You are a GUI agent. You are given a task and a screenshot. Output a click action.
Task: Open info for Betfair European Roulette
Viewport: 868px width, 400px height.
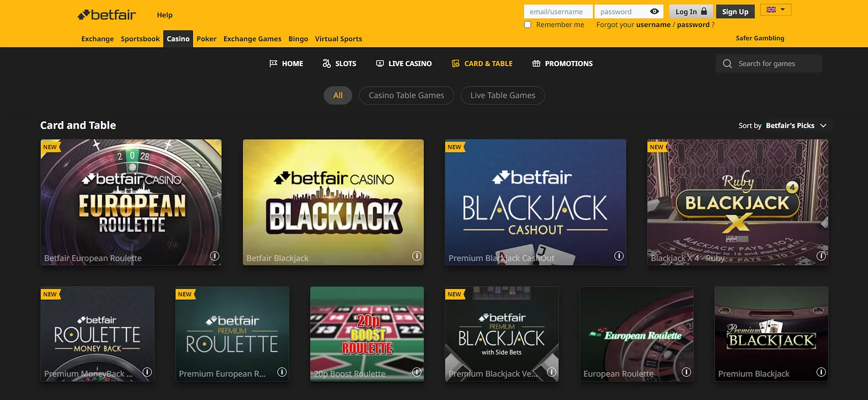tap(215, 256)
